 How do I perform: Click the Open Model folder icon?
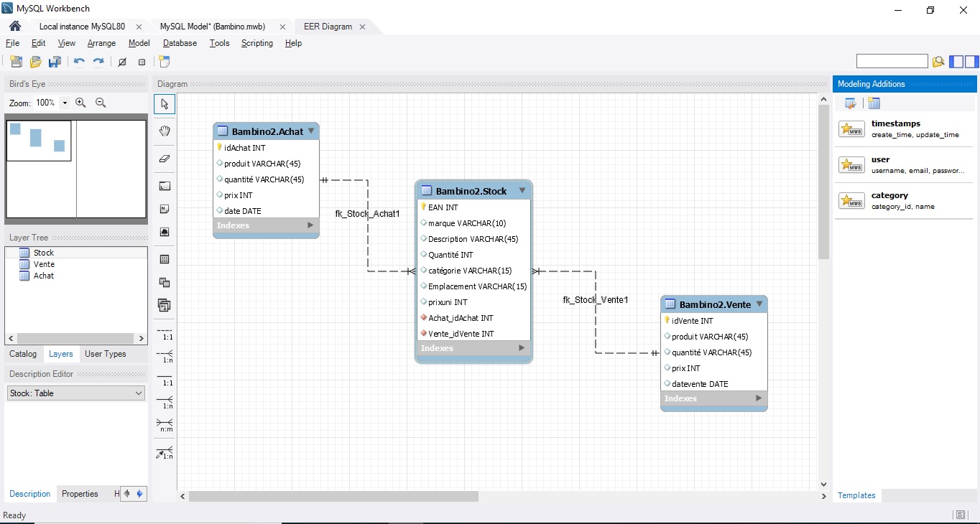(35, 62)
